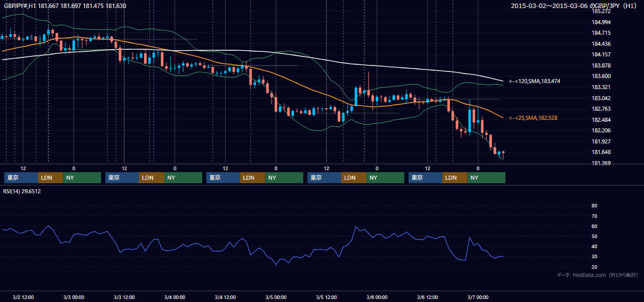Click the 182.206 price axis label
This screenshot has width=644, height=302.
(601, 130)
